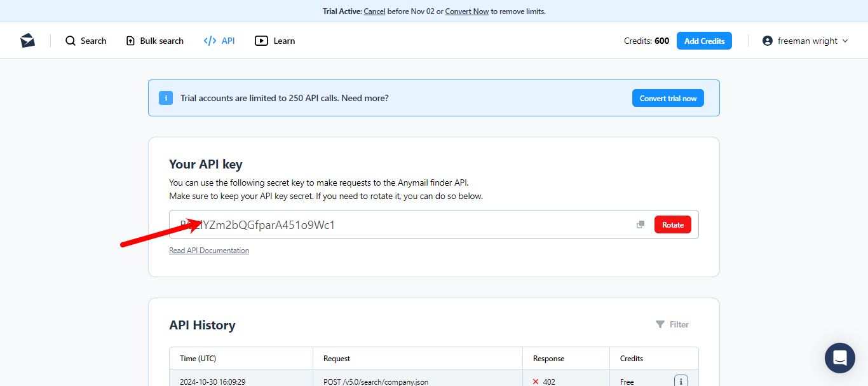The width and height of the screenshot is (868, 386).
Task: Click the 402 response cell
Action: pos(566,378)
